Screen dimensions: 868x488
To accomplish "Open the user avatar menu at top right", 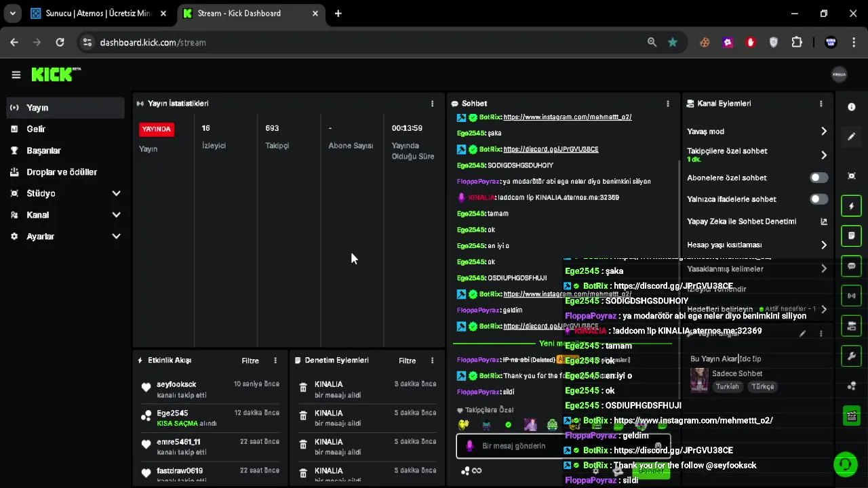I will coord(839,75).
